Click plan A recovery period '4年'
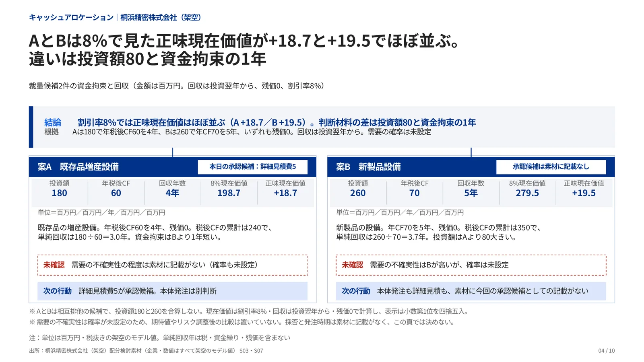The height and width of the screenshot is (362, 644). click(172, 193)
